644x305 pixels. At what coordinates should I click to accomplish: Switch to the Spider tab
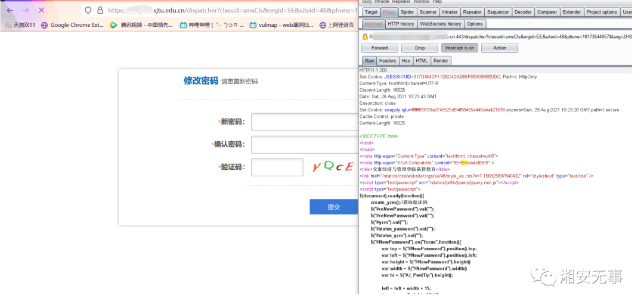point(407,13)
